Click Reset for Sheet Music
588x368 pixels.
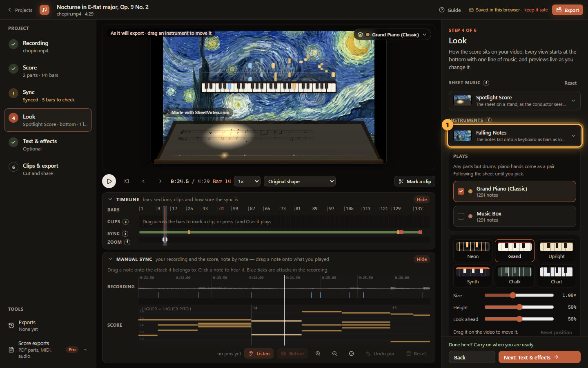pos(570,83)
